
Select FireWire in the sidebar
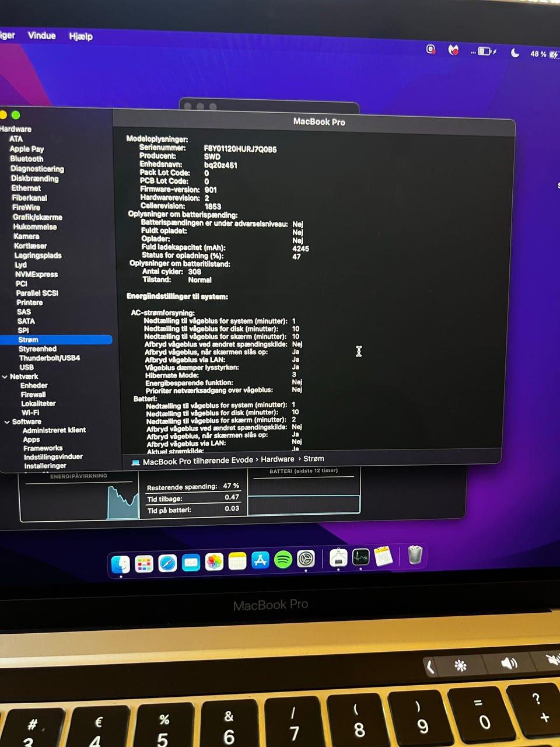point(26,207)
